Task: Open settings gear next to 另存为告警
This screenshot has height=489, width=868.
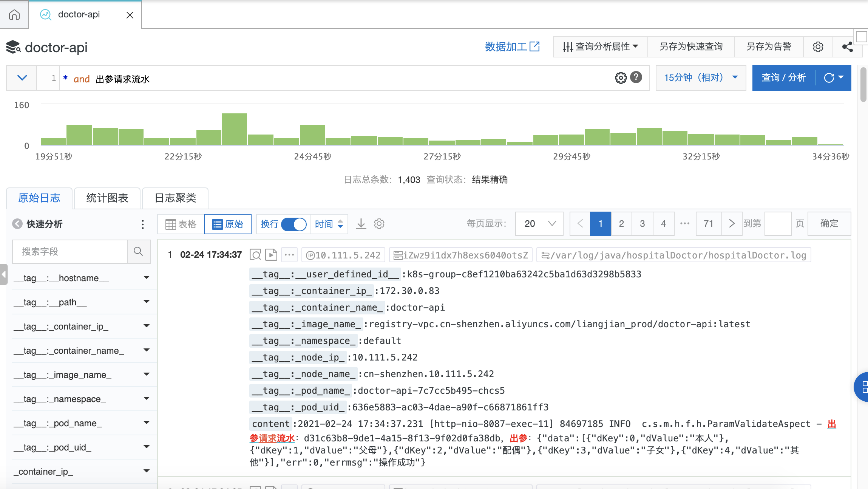Action: [x=818, y=47]
